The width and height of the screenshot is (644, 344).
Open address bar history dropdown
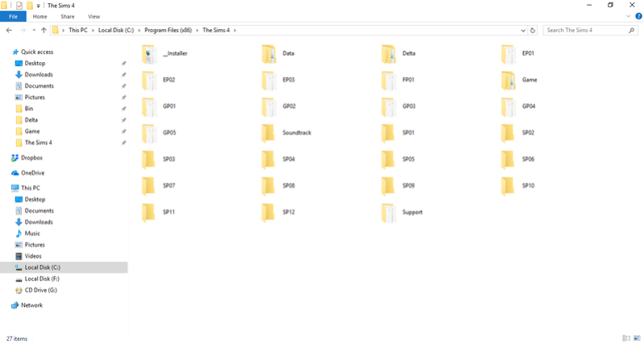pyautogui.click(x=522, y=31)
